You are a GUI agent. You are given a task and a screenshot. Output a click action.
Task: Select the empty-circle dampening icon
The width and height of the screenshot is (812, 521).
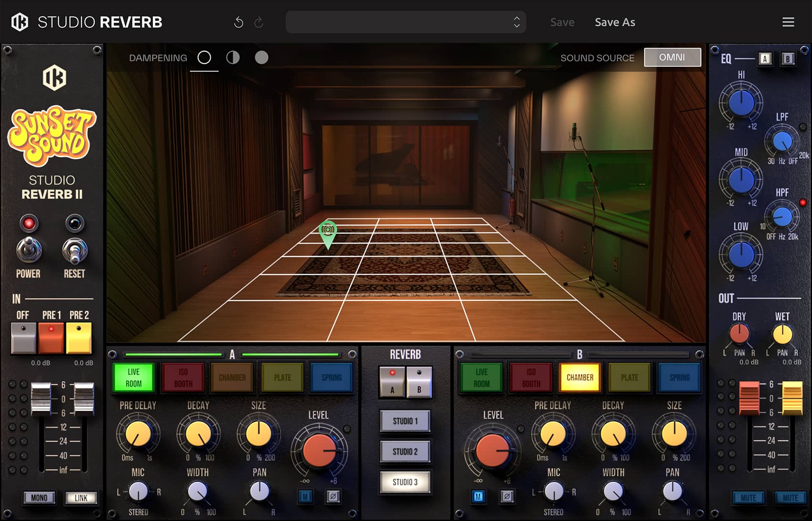(204, 58)
